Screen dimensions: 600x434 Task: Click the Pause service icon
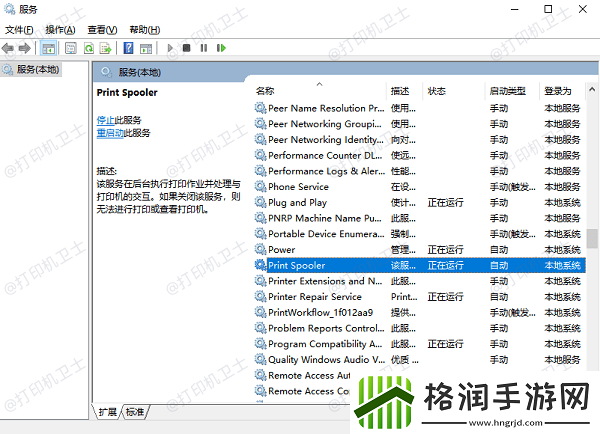pyautogui.click(x=204, y=48)
